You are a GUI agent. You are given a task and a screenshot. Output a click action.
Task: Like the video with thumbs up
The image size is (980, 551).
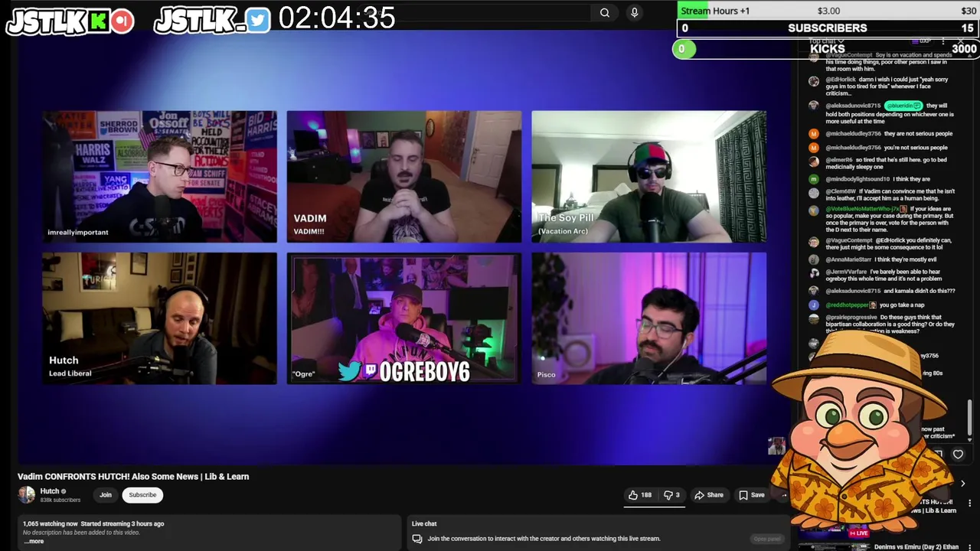pyautogui.click(x=640, y=495)
